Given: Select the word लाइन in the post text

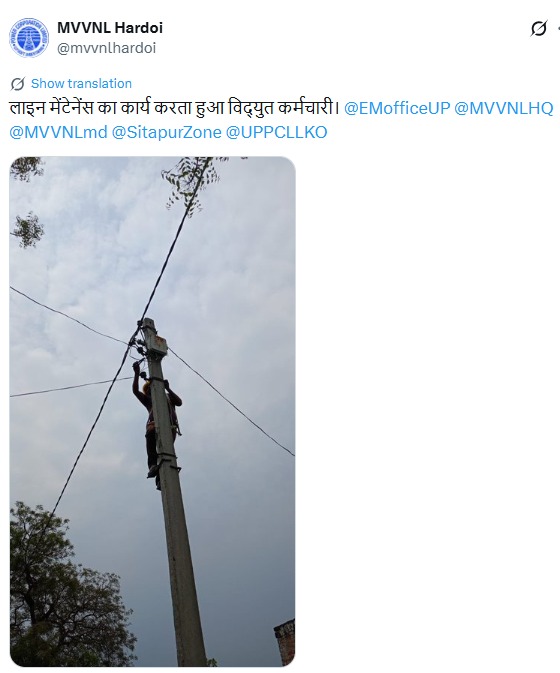Looking at the screenshot, I should point(27,108).
